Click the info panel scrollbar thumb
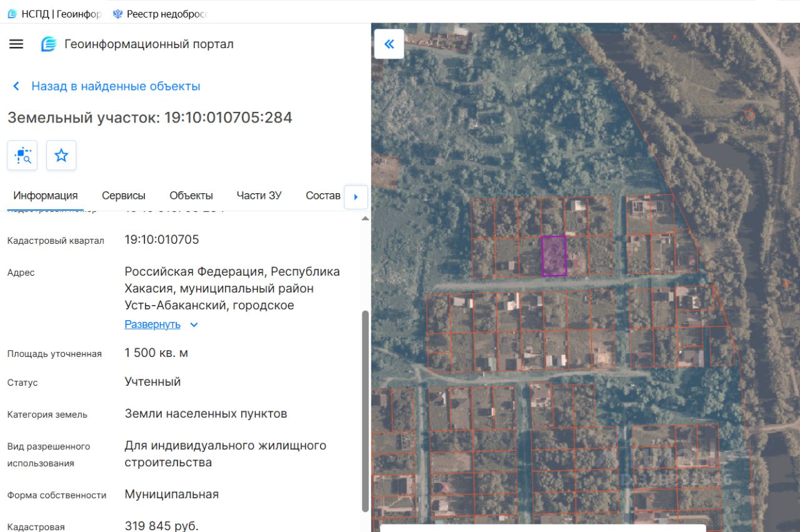This screenshot has width=800, height=532. tap(366, 411)
